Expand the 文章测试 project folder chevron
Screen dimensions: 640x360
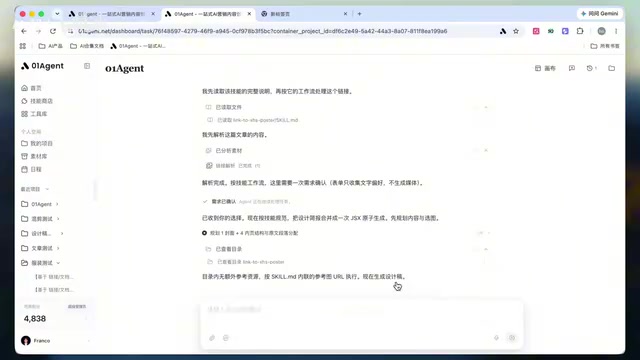[58, 248]
